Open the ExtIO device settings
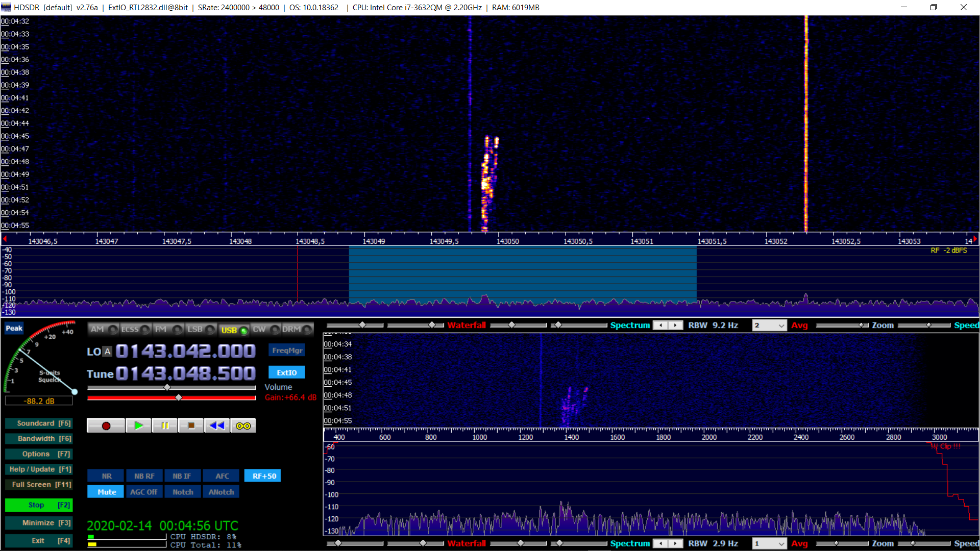The image size is (980, 551). (287, 372)
